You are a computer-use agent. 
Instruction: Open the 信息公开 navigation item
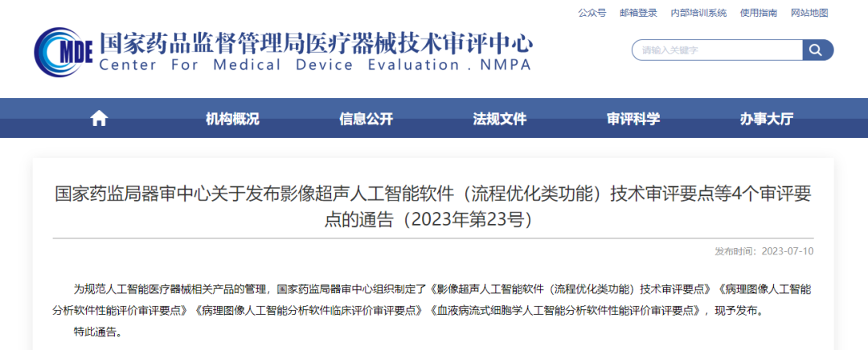pos(366,119)
